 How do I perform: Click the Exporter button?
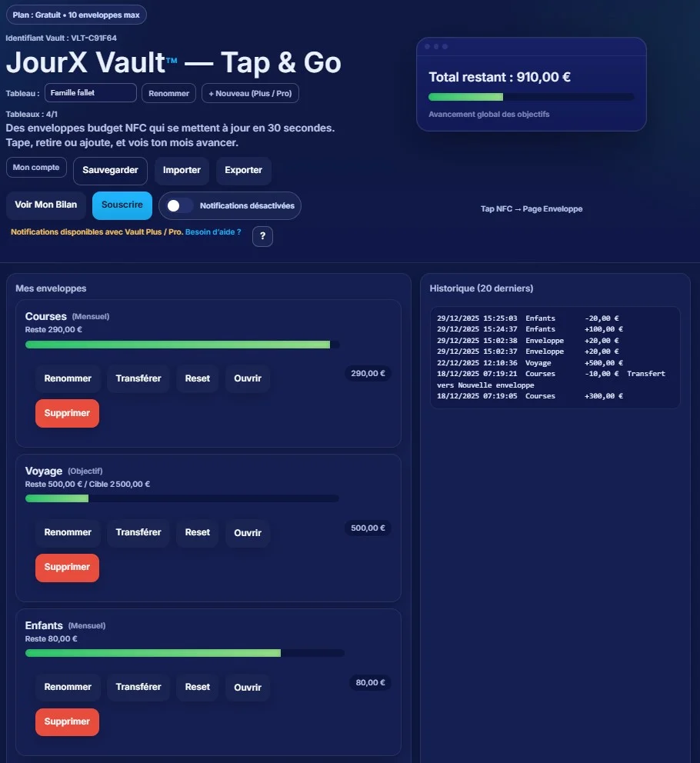(243, 170)
